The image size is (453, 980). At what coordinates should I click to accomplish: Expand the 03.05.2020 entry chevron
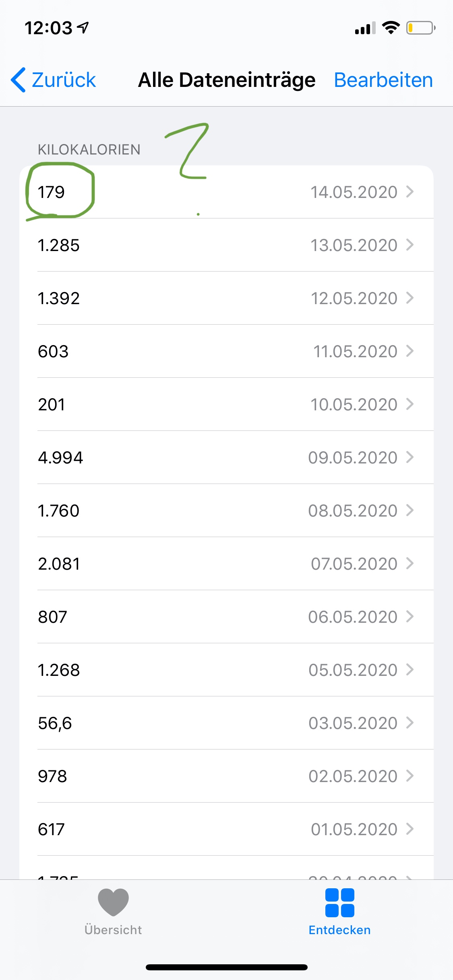pos(410,723)
